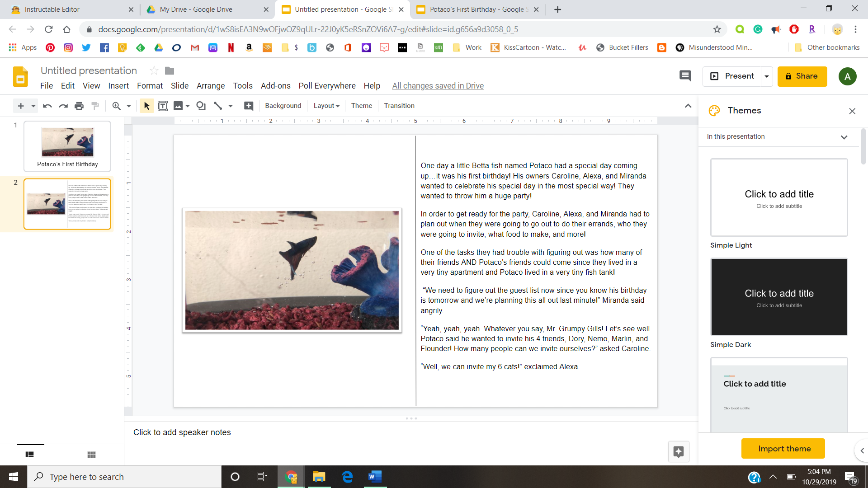Select the arrow Select tool
868x488 pixels.
[146, 106]
